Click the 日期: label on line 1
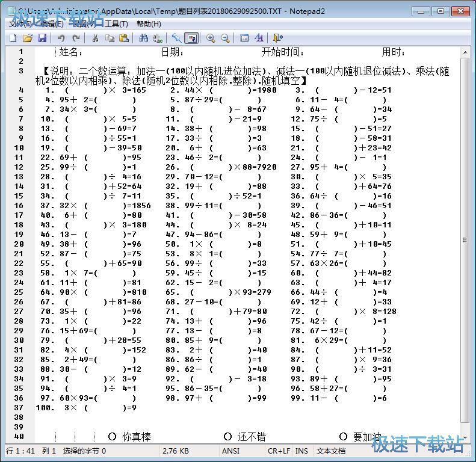Viewport: 476px width, 462px height. tap(173, 52)
